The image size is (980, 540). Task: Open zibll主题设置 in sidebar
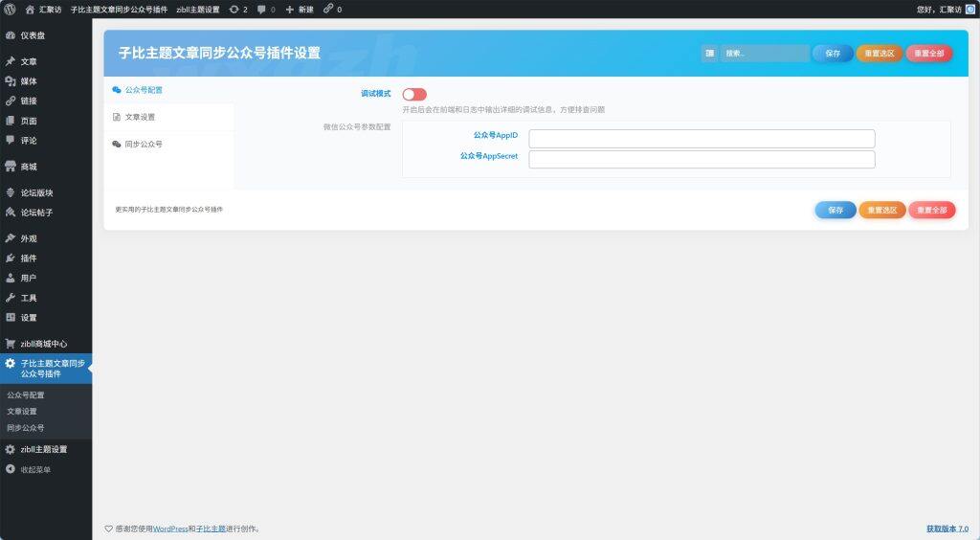point(46,449)
